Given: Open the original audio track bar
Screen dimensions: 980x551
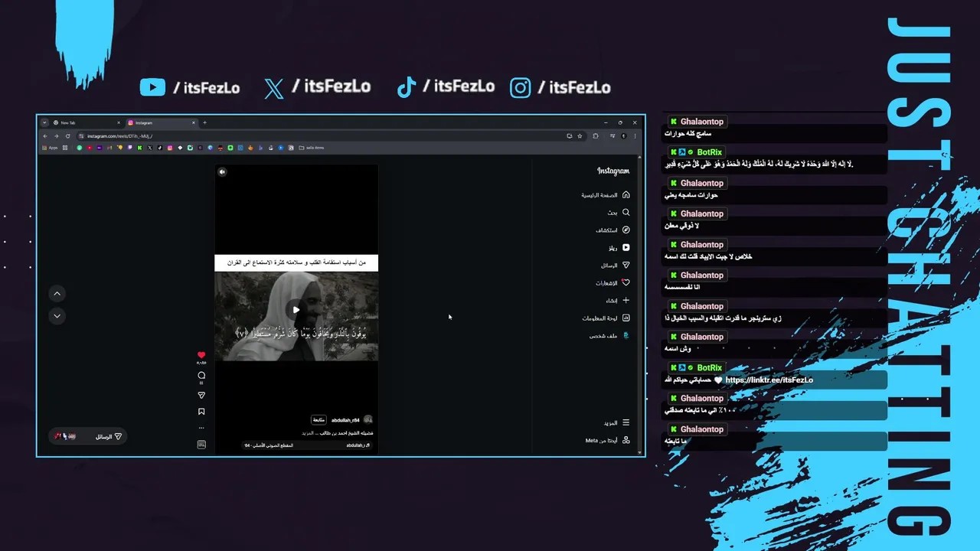Looking at the screenshot, I should point(306,445).
